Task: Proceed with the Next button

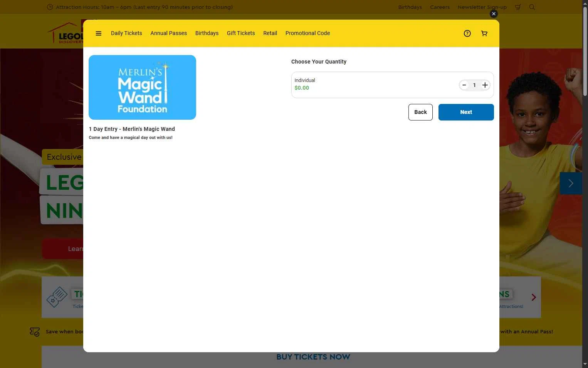Action: tap(466, 112)
